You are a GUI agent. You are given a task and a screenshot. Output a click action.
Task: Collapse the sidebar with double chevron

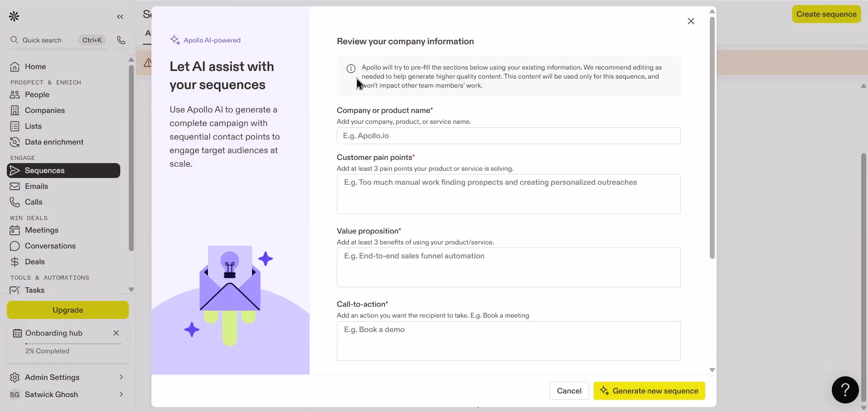[x=120, y=17]
